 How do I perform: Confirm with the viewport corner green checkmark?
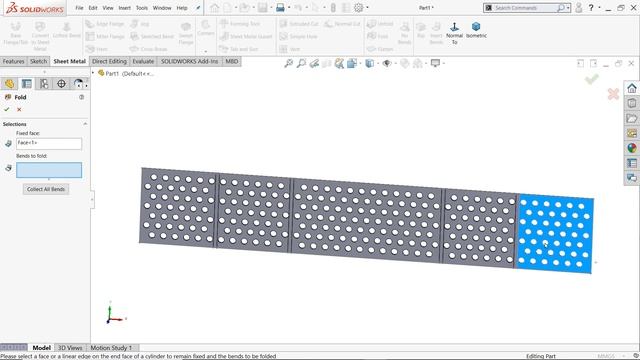point(591,79)
